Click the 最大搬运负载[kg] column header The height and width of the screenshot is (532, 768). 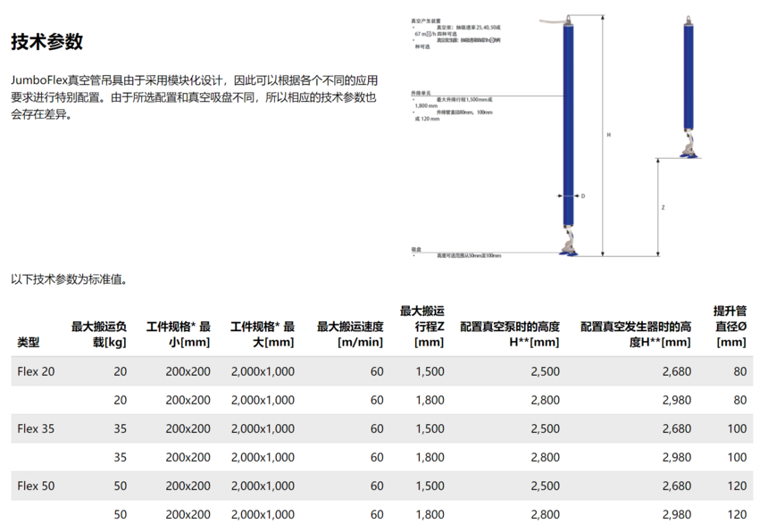(x=98, y=334)
